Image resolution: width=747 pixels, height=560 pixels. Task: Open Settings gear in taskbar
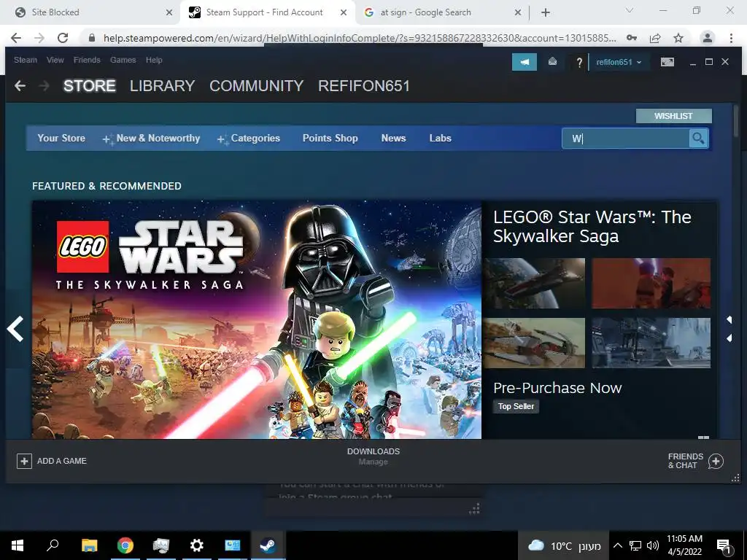(196, 545)
